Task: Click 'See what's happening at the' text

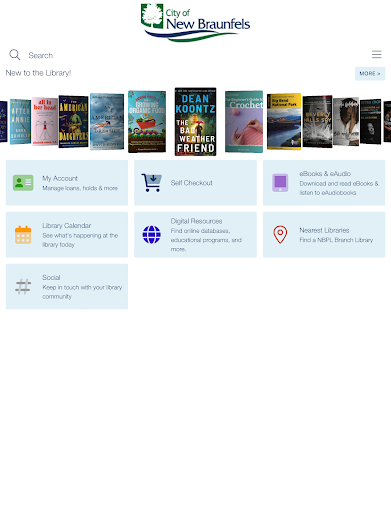Action: click(80, 236)
